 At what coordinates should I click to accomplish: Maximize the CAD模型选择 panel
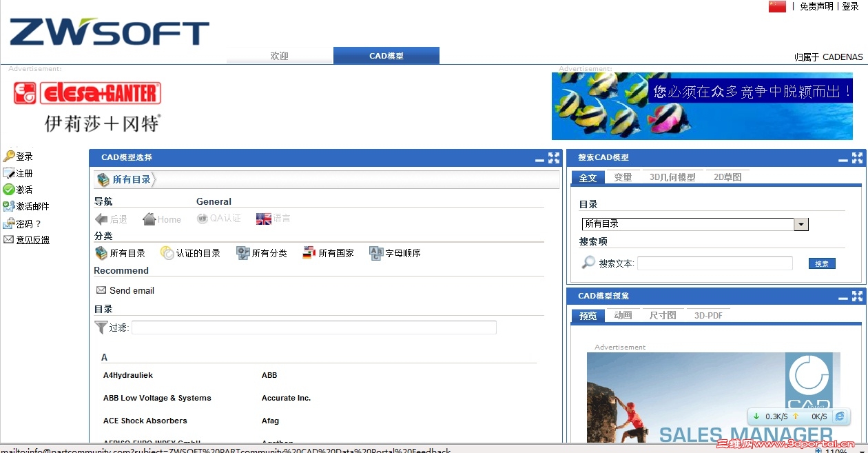pos(554,158)
